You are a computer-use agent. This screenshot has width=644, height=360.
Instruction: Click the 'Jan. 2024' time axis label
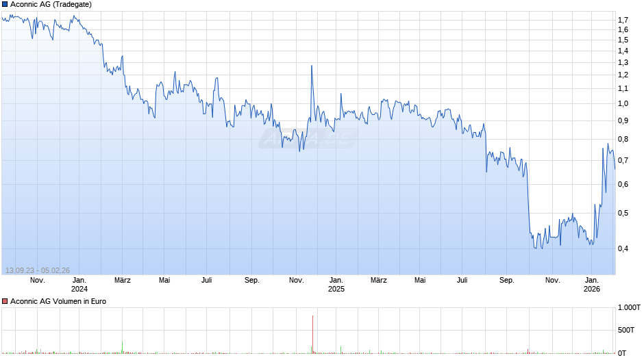coord(79,285)
